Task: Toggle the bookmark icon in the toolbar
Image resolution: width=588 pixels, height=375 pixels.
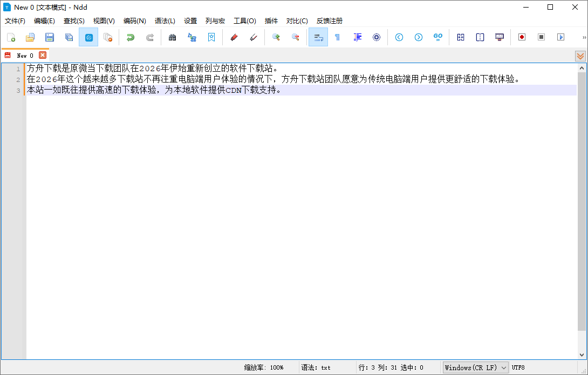Action: [211, 37]
